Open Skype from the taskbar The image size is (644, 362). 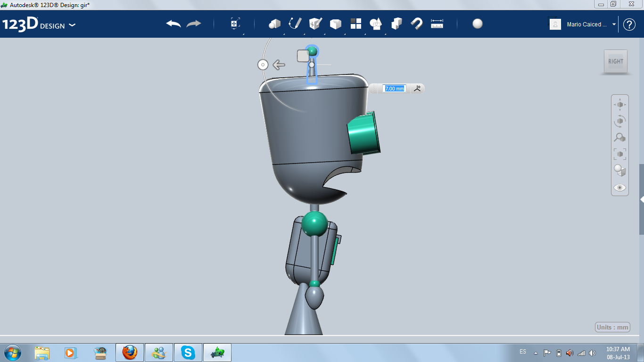click(188, 353)
